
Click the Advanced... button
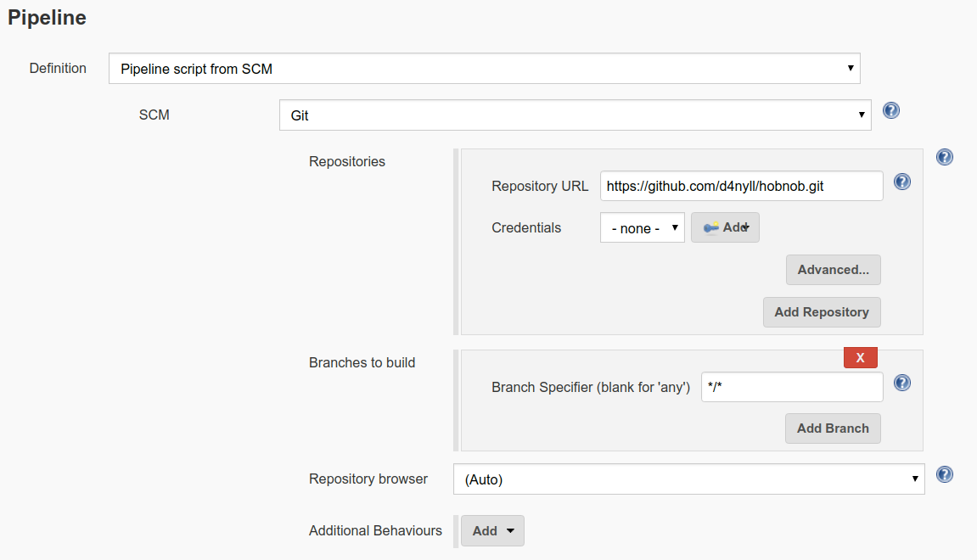click(x=833, y=270)
